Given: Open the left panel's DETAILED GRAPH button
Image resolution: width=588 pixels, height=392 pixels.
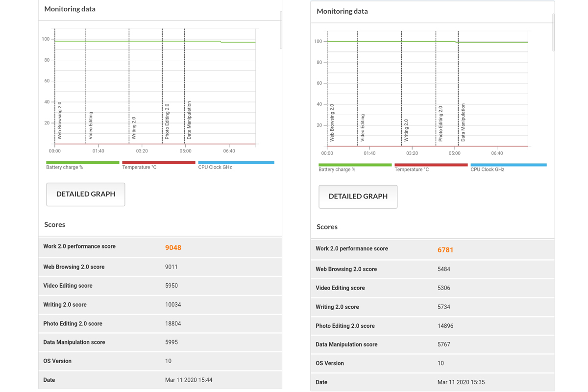Looking at the screenshot, I should tap(86, 195).
